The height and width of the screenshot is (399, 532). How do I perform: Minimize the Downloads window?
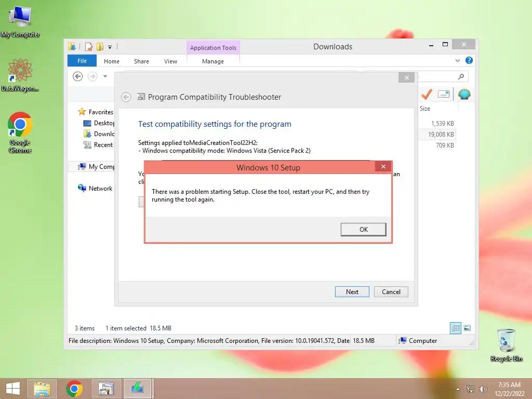click(x=431, y=45)
